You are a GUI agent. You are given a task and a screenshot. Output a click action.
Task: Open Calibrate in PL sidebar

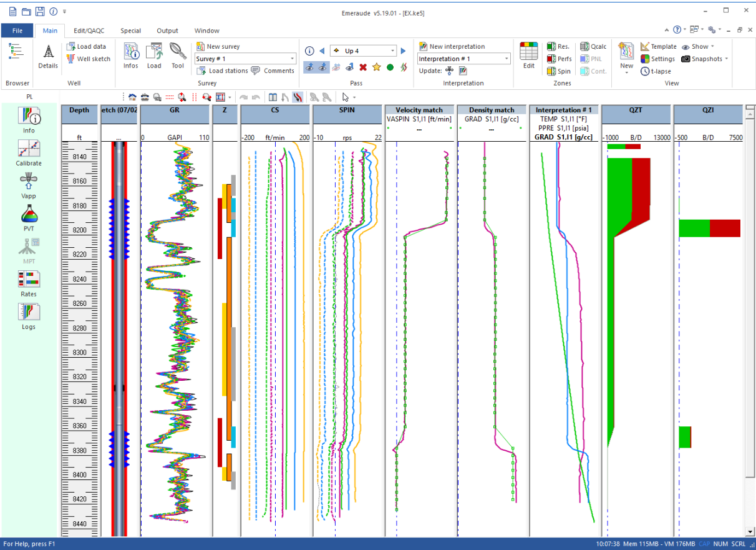[29, 152]
